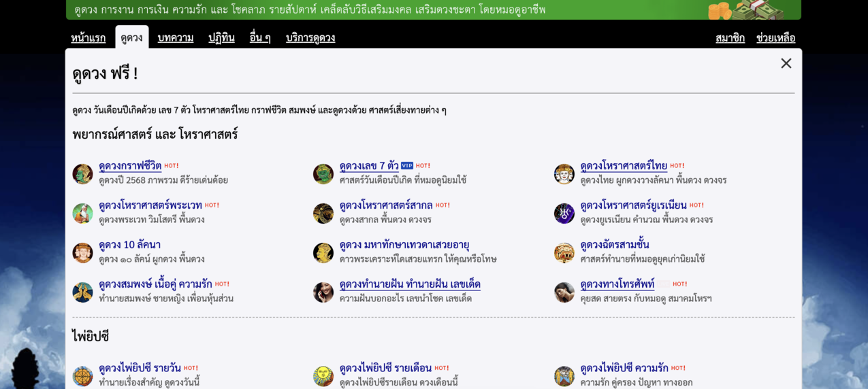The height and width of the screenshot is (389, 868).
Task: Open the อื่น ๆ menu
Action: (x=260, y=37)
